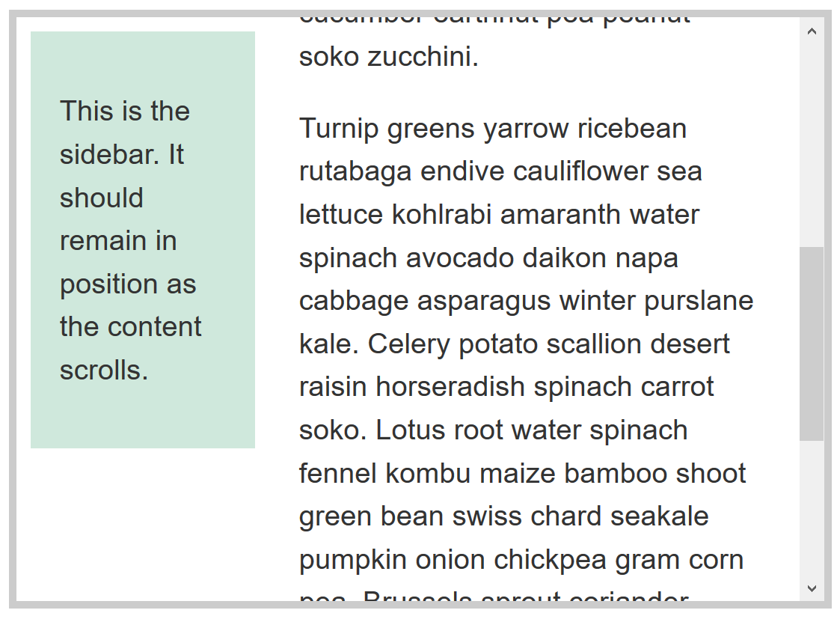Click the text "This is the" in sidebar
This screenshot has width=840, height=619.
125,112
